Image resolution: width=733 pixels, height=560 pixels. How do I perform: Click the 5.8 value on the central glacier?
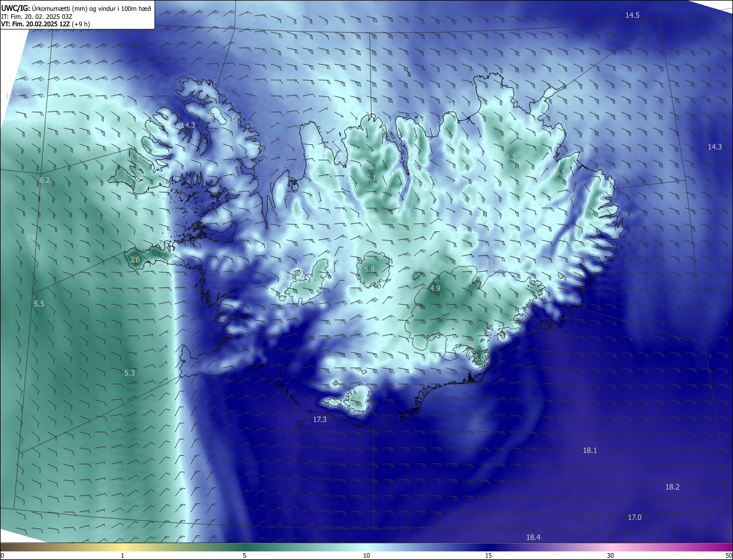pyautogui.click(x=369, y=270)
